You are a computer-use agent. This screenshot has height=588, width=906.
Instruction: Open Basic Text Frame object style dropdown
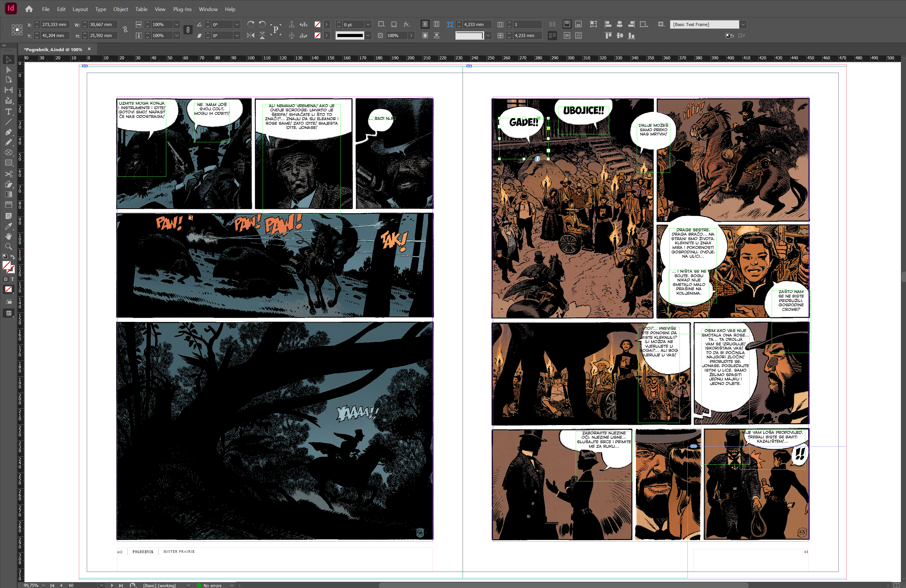pos(743,24)
